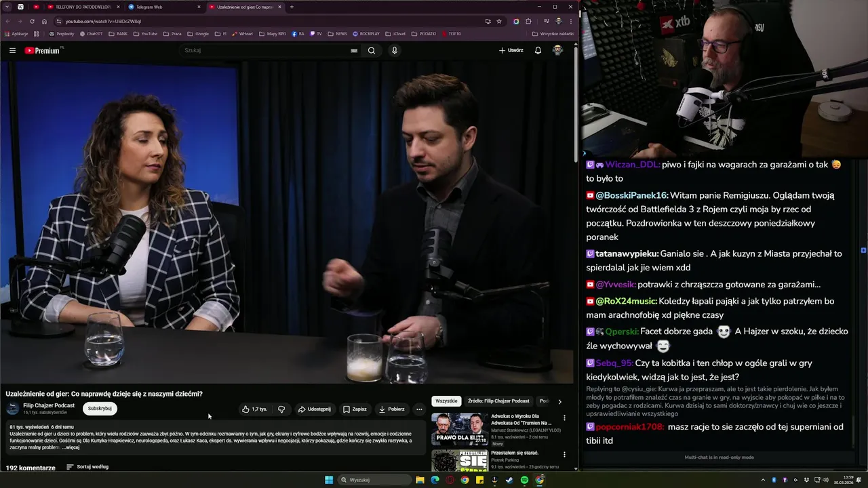Open the YouTube bookmarks folder

pyautogui.click(x=145, y=33)
